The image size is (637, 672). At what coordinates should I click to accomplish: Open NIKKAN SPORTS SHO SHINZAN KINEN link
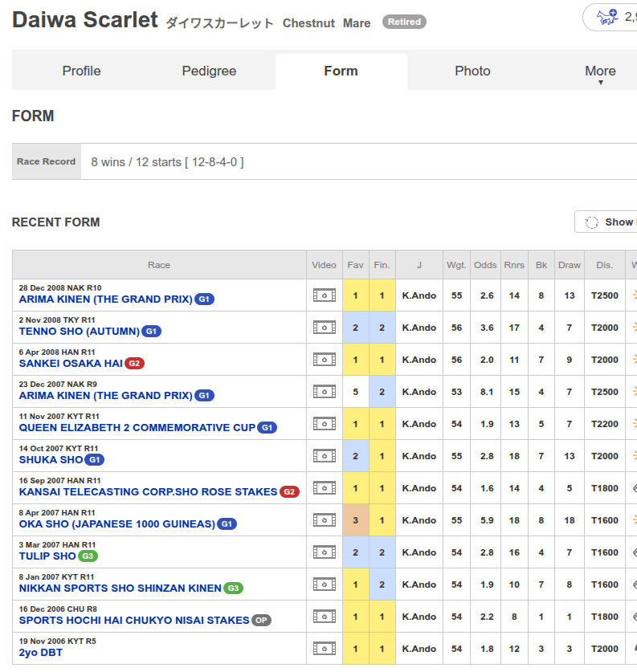(x=120, y=589)
